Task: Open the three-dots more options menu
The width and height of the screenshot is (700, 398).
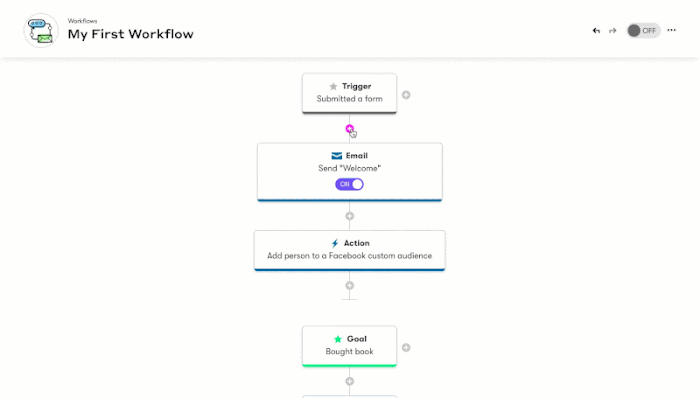Action: pos(671,30)
